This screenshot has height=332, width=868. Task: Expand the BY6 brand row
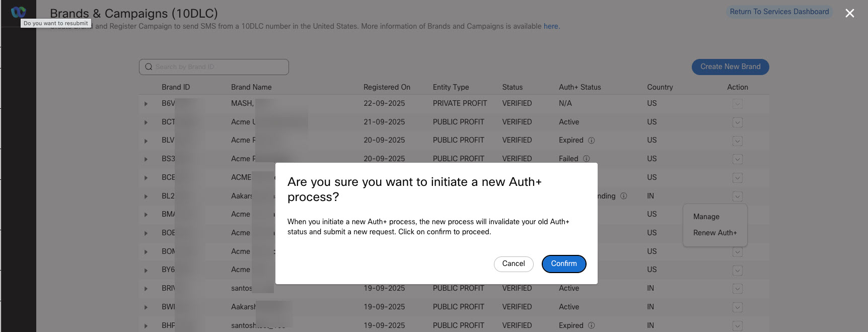click(146, 270)
